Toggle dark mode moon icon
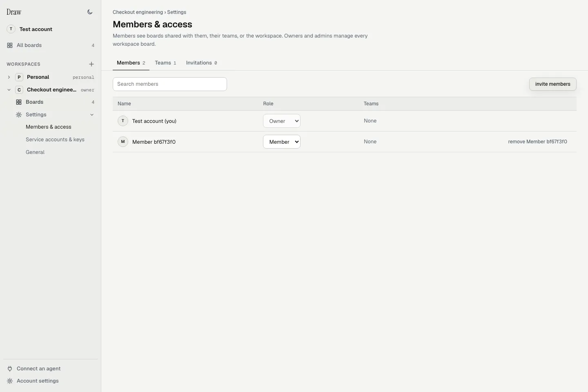The width and height of the screenshot is (588, 392). (90, 12)
